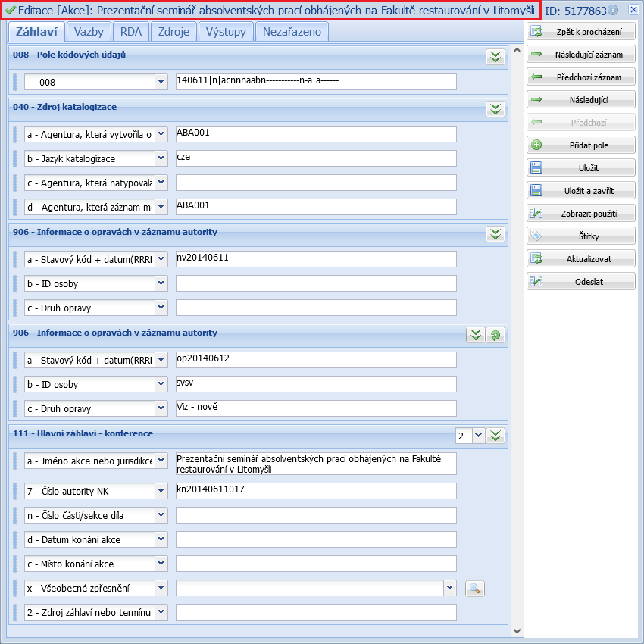Collapse the 111 Hlavní záhlaví section
Image resolution: width=644 pixels, height=644 pixels.
pos(496,436)
